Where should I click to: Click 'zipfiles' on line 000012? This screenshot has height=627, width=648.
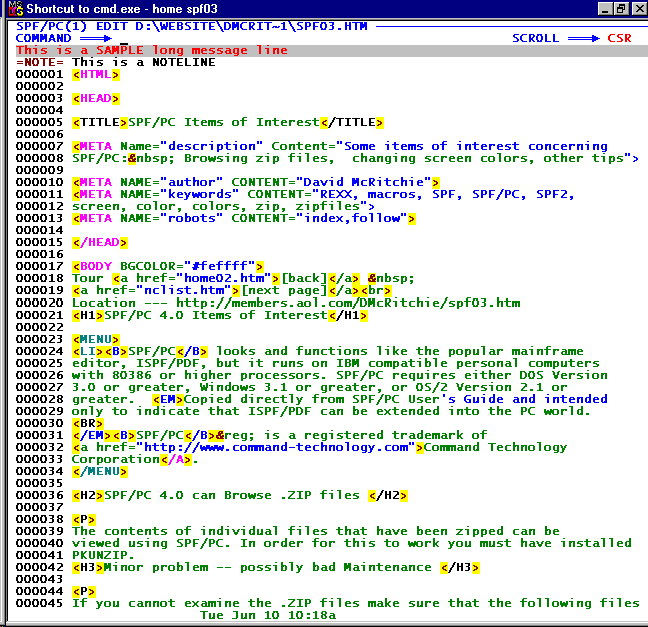(x=327, y=206)
